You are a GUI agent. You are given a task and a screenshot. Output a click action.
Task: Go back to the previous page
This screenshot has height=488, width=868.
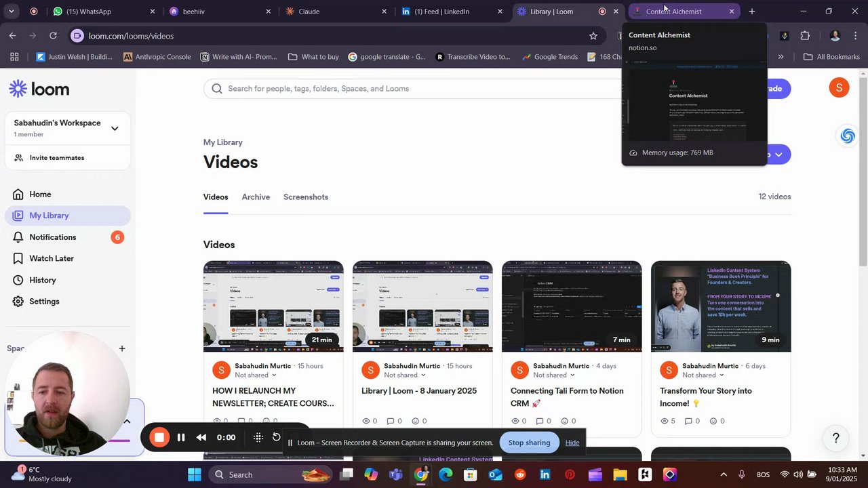tap(13, 36)
